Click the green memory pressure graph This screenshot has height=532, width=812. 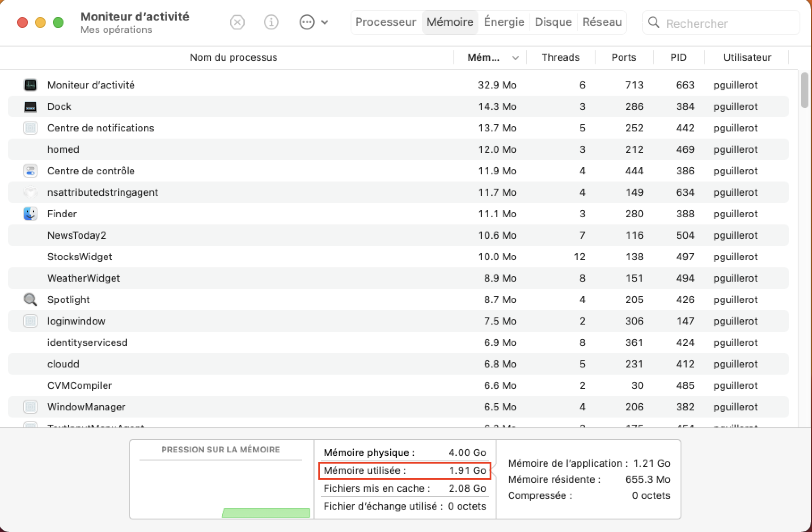point(266,512)
